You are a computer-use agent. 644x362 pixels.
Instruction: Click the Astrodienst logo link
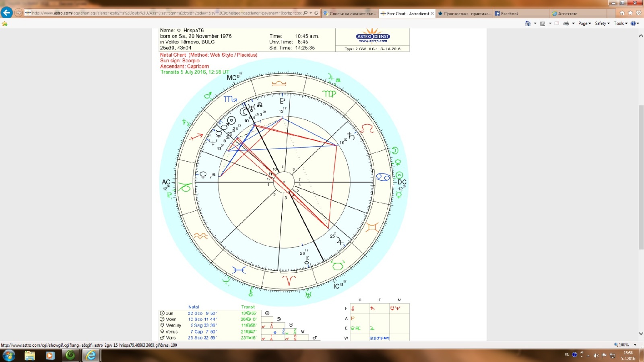tap(373, 37)
